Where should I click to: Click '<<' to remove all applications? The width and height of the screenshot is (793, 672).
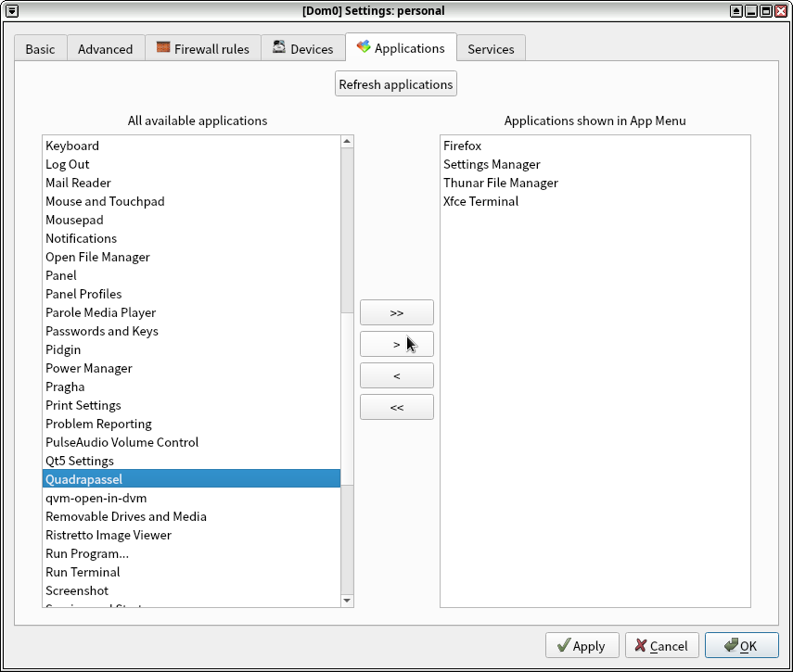[x=396, y=407]
